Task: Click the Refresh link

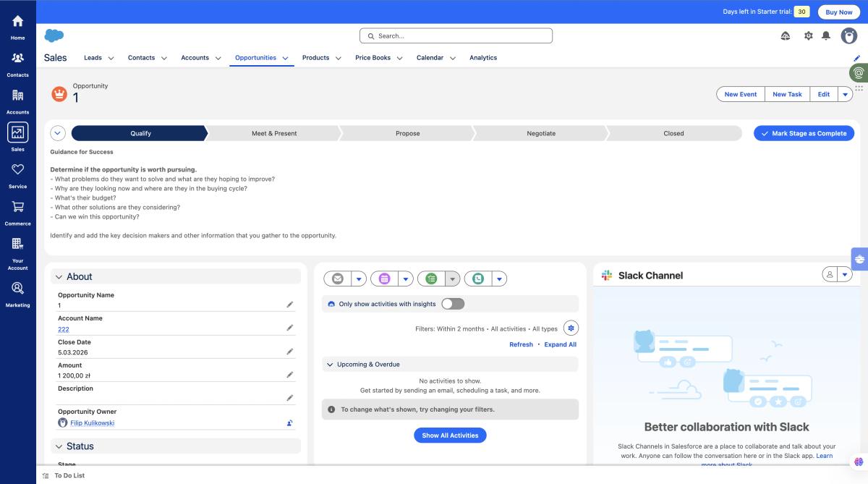Action: point(521,344)
